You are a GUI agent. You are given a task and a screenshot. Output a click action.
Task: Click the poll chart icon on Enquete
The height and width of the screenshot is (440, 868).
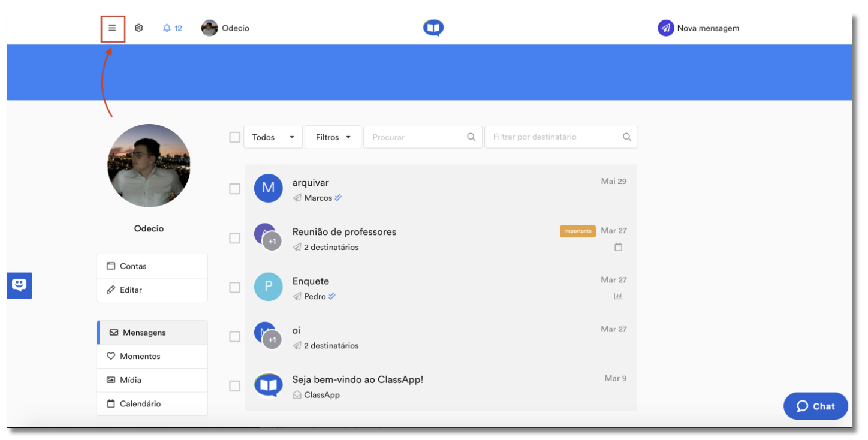[618, 296]
